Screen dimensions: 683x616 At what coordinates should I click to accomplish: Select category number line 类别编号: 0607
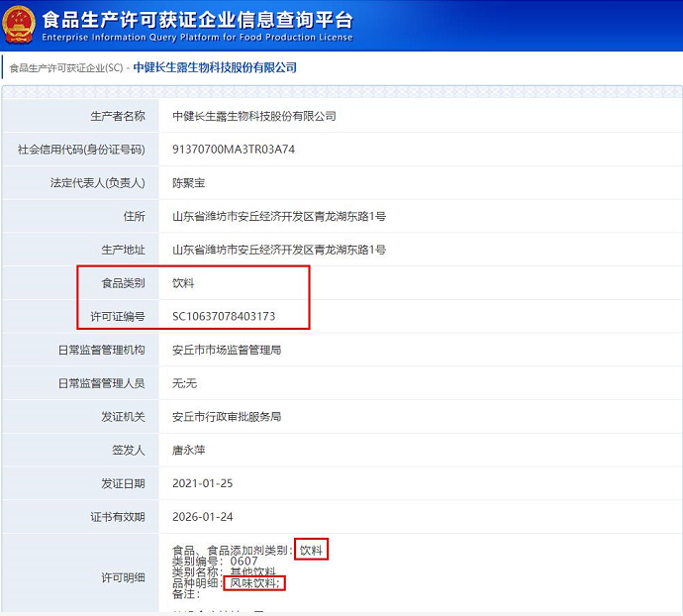point(215,562)
